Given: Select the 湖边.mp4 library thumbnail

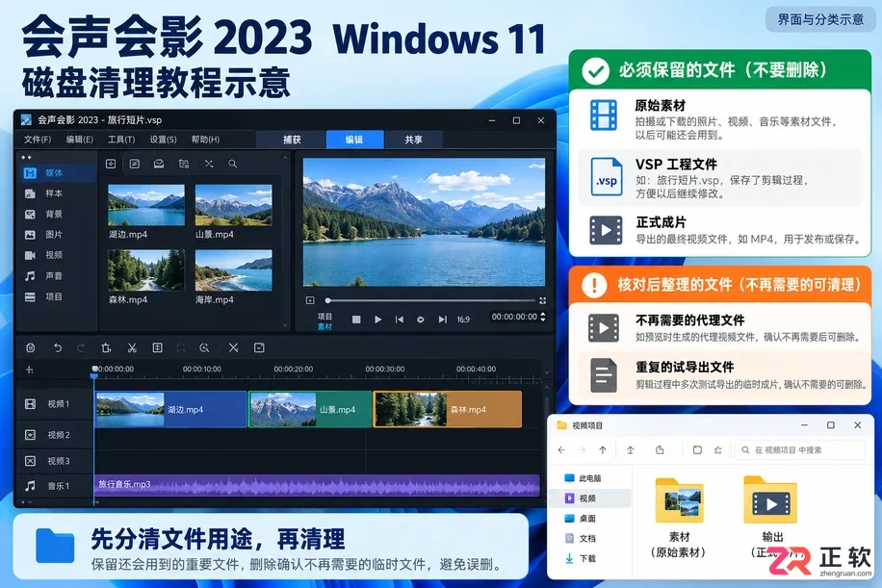Looking at the screenshot, I should (x=146, y=205).
